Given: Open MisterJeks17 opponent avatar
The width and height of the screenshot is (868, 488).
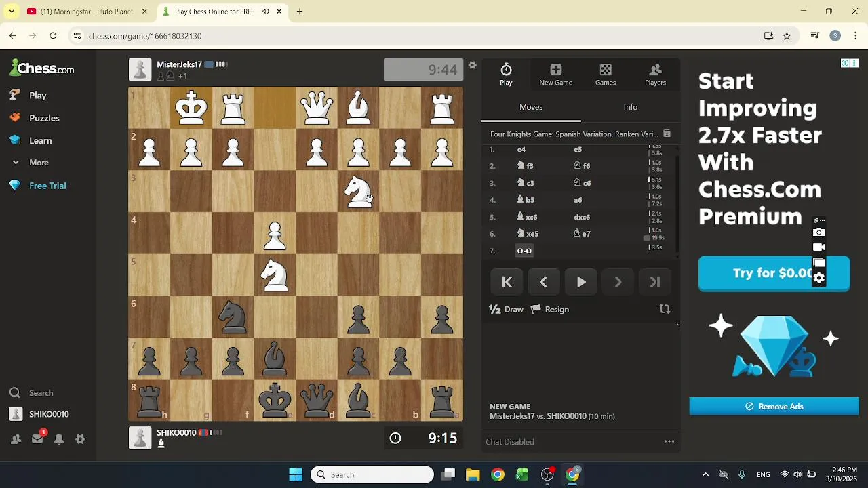Looking at the screenshot, I should pyautogui.click(x=140, y=70).
